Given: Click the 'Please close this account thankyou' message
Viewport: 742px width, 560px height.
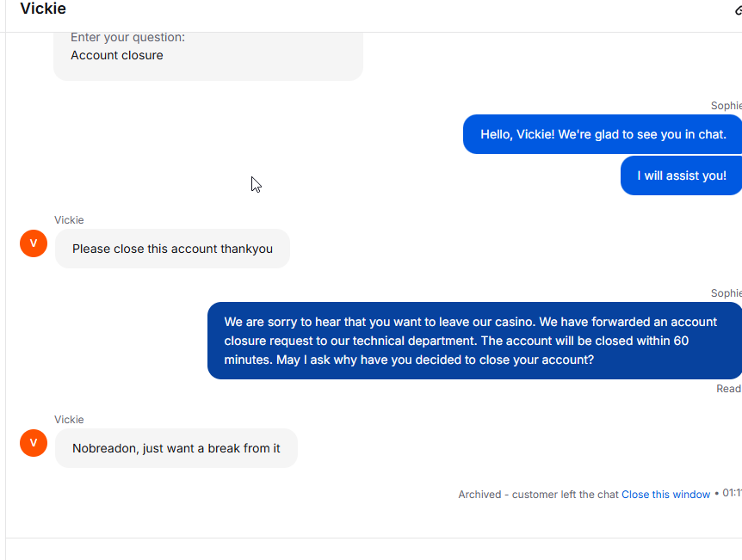Looking at the screenshot, I should pyautogui.click(x=172, y=249).
